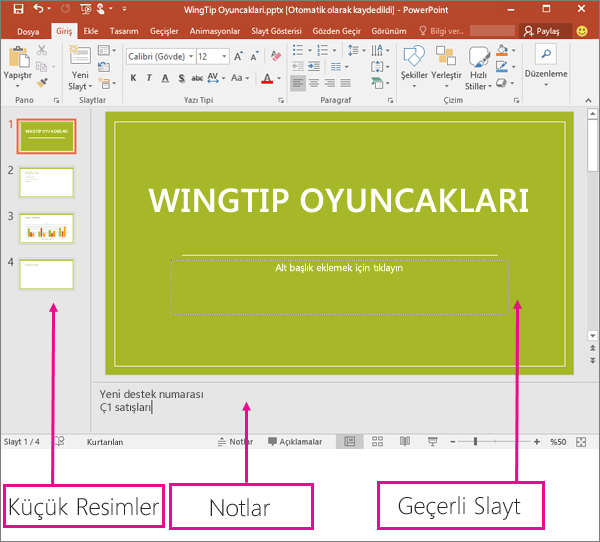Justify the paragraph text

point(346,83)
